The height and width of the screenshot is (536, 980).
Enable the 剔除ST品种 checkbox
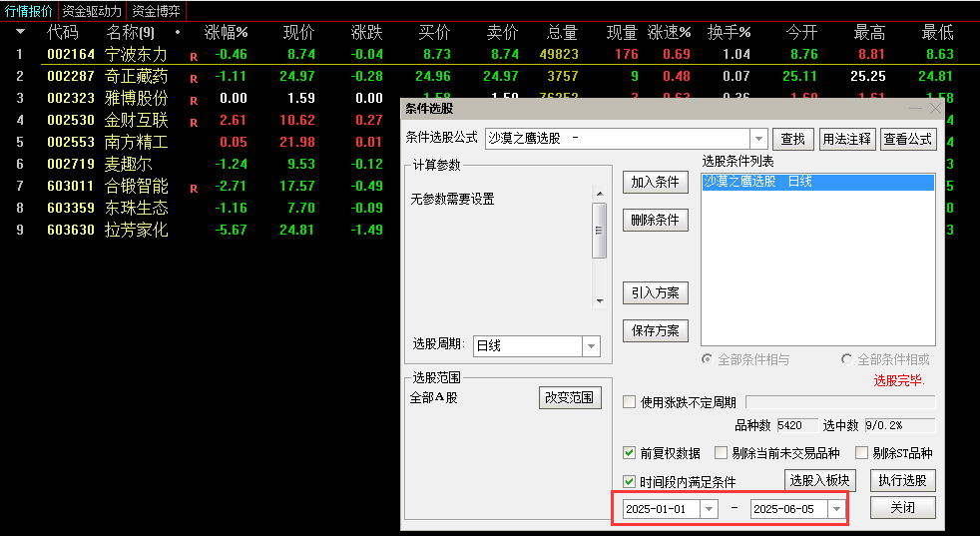[x=861, y=452]
